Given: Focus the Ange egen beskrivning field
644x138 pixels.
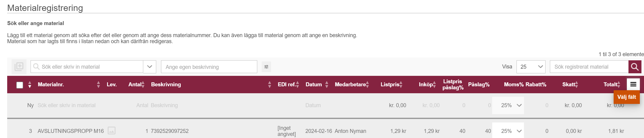Looking at the screenshot, I should click(209, 67).
